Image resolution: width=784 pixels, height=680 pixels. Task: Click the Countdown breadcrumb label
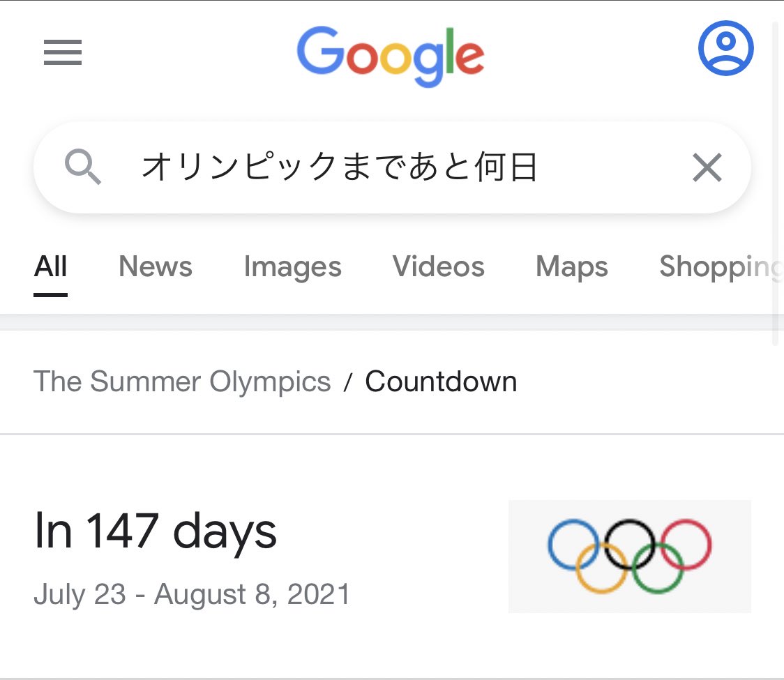[x=441, y=381]
